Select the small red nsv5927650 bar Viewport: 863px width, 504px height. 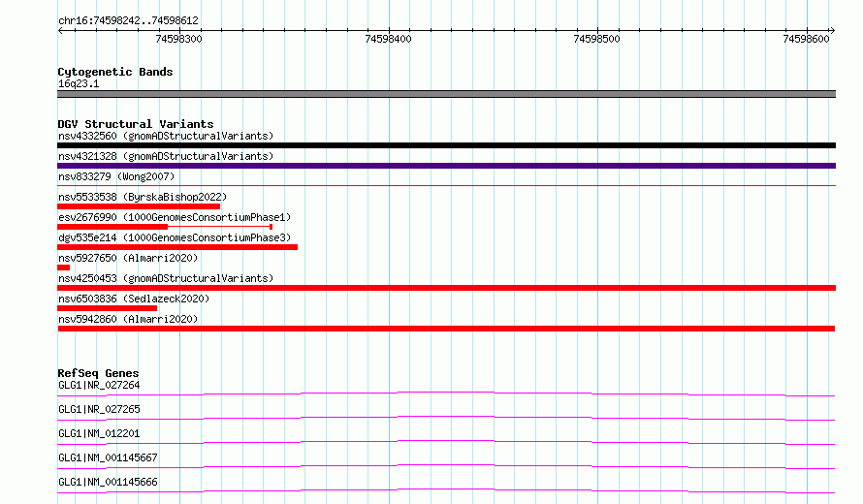pyautogui.click(x=63, y=268)
